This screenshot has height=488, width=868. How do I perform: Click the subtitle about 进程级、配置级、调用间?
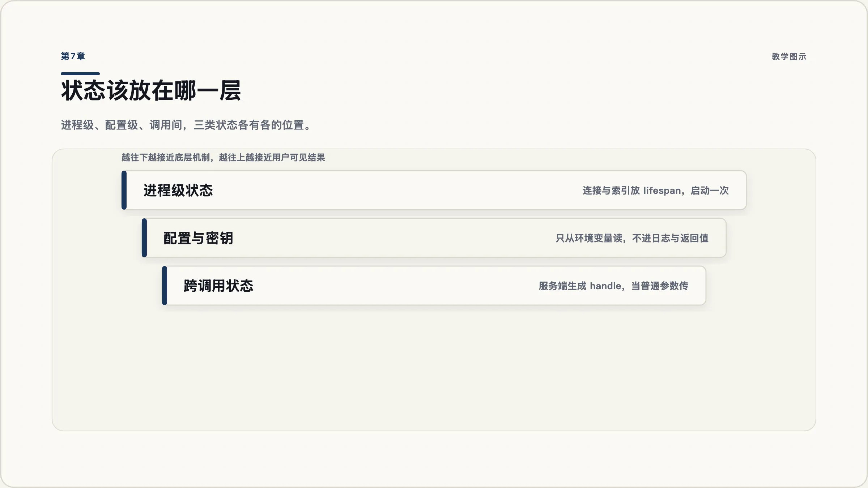coord(186,125)
